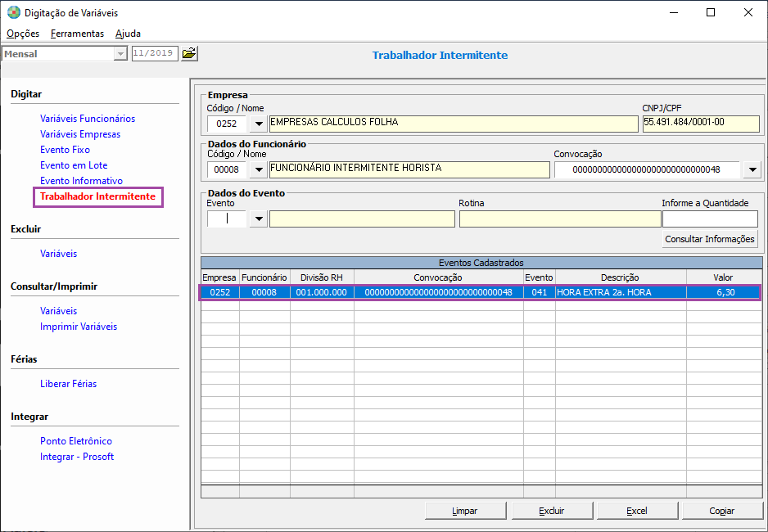The width and height of the screenshot is (768, 532).
Task: Click the 001.000.000 Divisão RH cell
Action: click(x=322, y=292)
